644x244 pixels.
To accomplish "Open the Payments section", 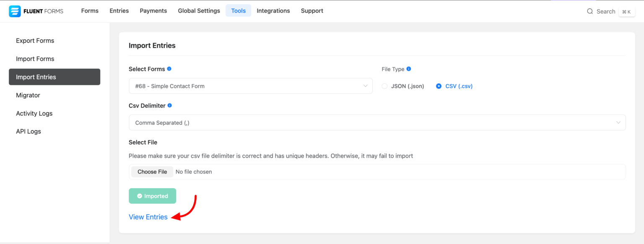I will (153, 10).
